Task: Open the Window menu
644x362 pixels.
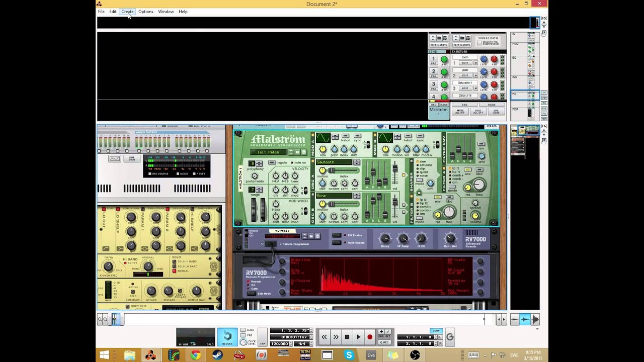Action: tap(166, 12)
